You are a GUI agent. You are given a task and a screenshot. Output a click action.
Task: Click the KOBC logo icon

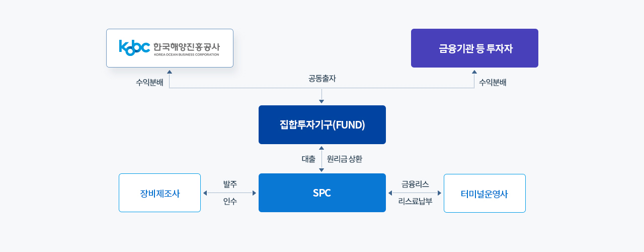pyautogui.click(x=134, y=48)
